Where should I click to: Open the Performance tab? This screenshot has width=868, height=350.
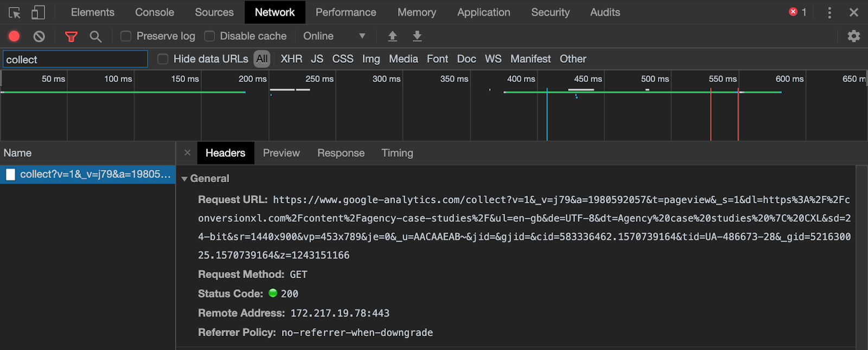[x=346, y=12]
